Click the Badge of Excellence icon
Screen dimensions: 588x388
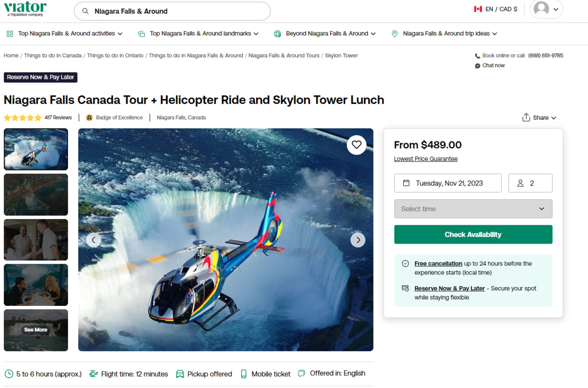click(88, 117)
